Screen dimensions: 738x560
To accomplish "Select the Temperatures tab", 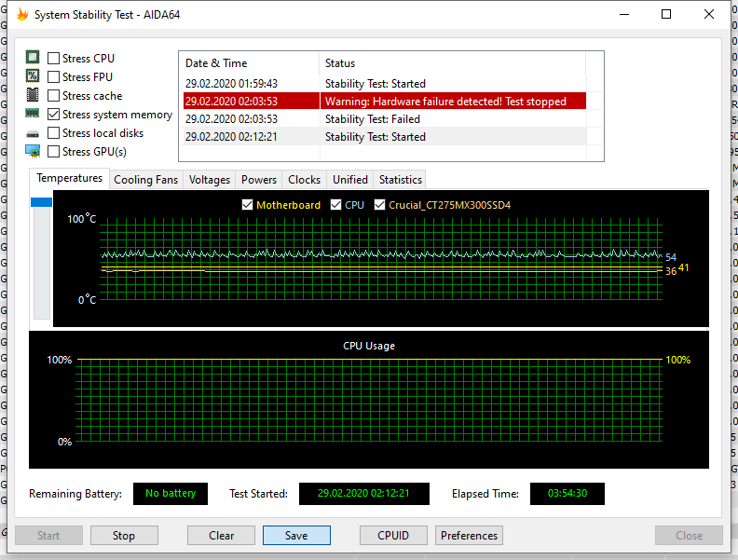I will [x=69, y=178].
